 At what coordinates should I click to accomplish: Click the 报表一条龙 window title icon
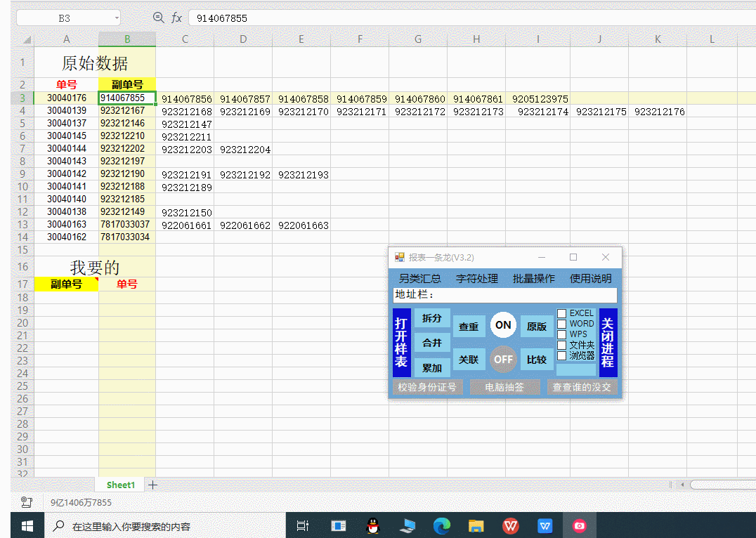pyautogui.click(x=399, y=258)
